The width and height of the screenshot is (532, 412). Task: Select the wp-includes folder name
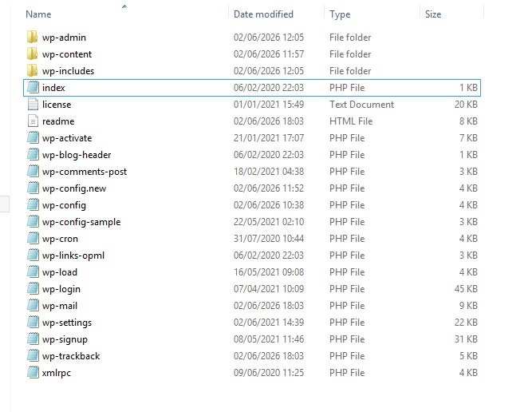68,71
